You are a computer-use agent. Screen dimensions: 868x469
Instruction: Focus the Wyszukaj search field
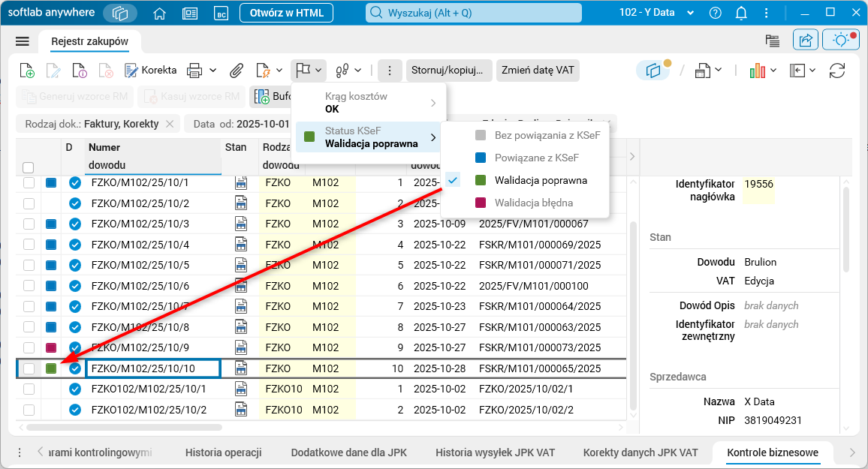coord(473,13)
